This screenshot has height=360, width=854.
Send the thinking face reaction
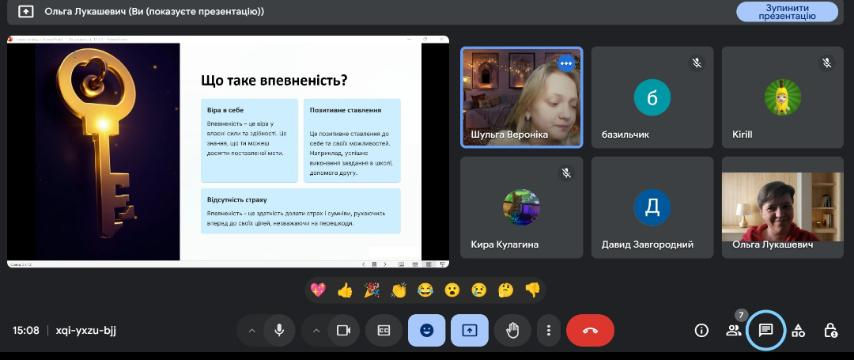pyautogui.click(x=506, y=290)
